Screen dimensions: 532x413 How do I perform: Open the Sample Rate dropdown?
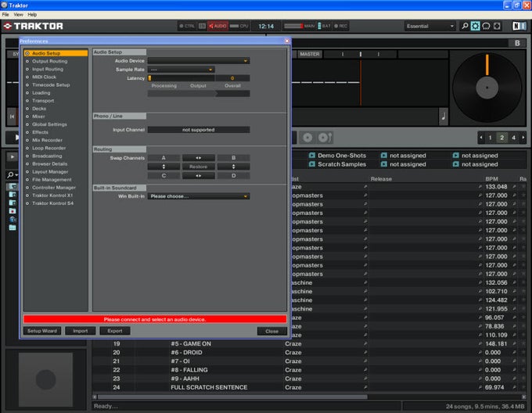tap(182, 70)
